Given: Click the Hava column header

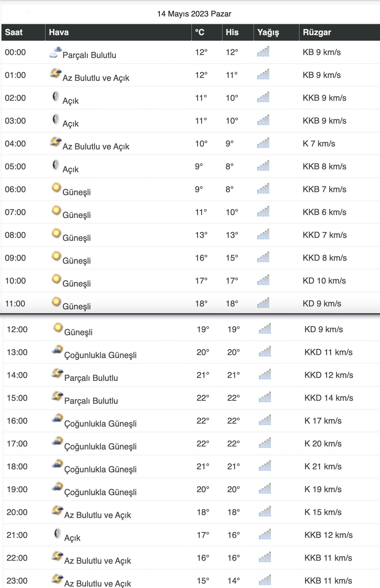Looking at the screenshot, I should click(x=59, y=32).
